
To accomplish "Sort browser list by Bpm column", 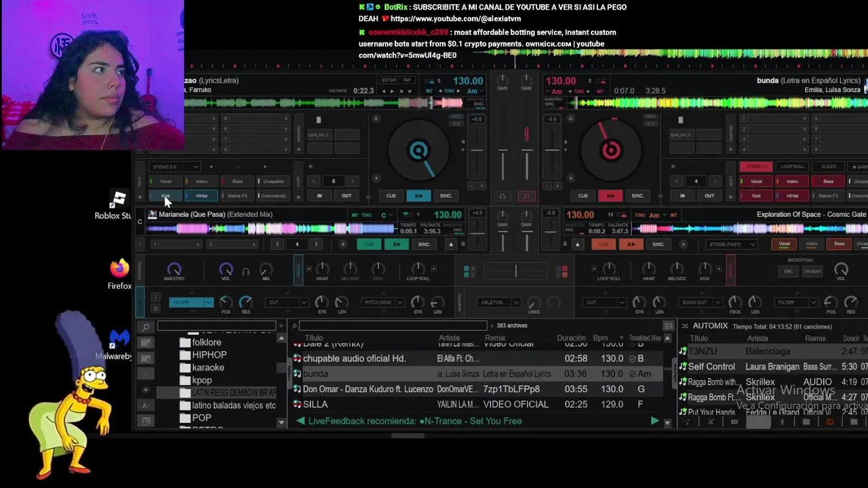I will [600, 338].
